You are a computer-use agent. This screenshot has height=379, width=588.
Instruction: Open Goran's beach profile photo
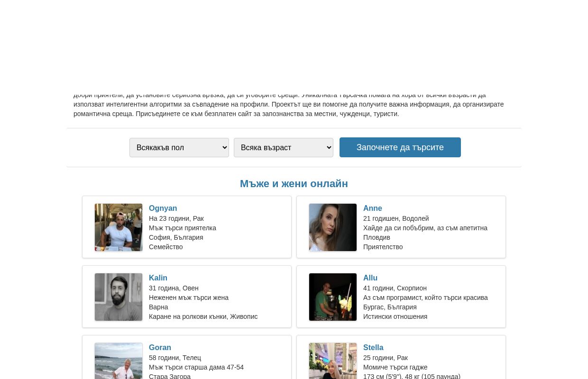119,361
